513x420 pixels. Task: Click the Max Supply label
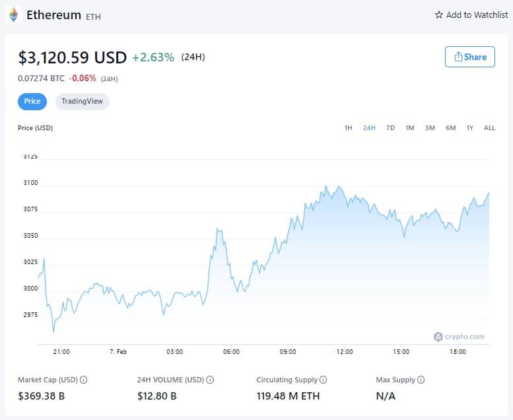(x=395, y=380)
